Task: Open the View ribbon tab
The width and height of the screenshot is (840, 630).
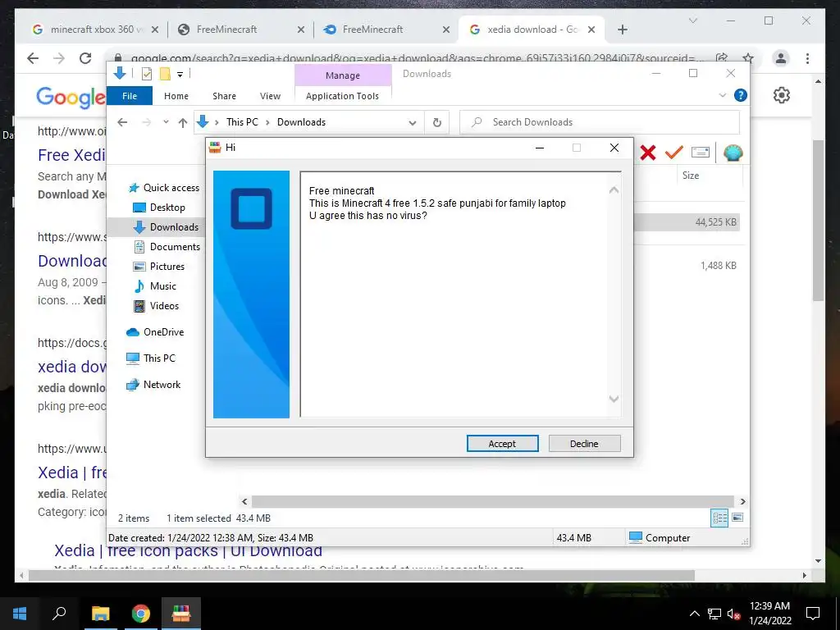Action: click(x=270, y=96)
